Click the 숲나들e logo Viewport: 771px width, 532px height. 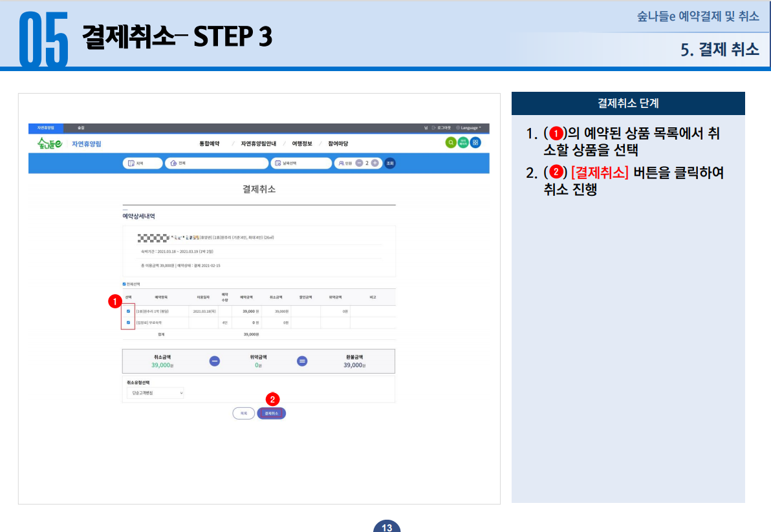[50, 144]
